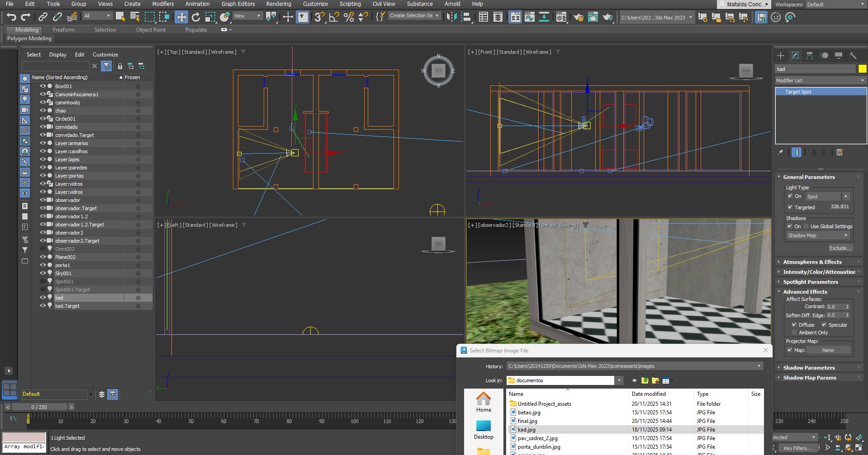Click the Undo arrow icon

tap(11, 17)
